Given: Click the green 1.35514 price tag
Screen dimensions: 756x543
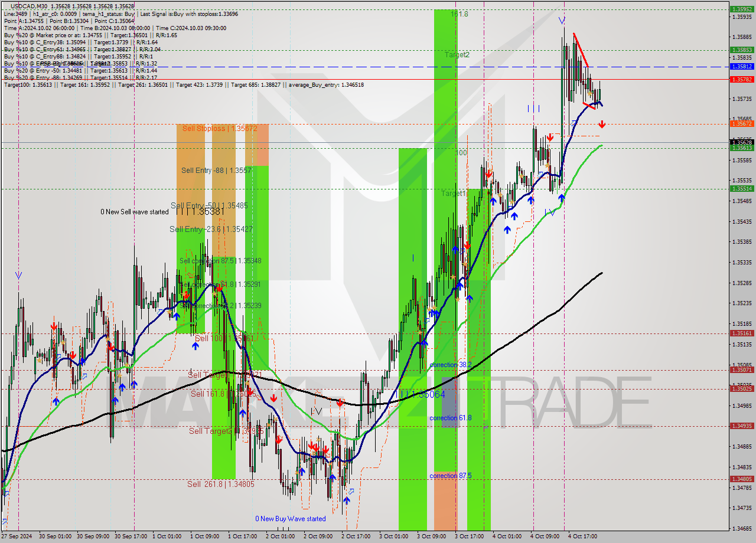Looking at the screenshot, I should tap(741, 189).
